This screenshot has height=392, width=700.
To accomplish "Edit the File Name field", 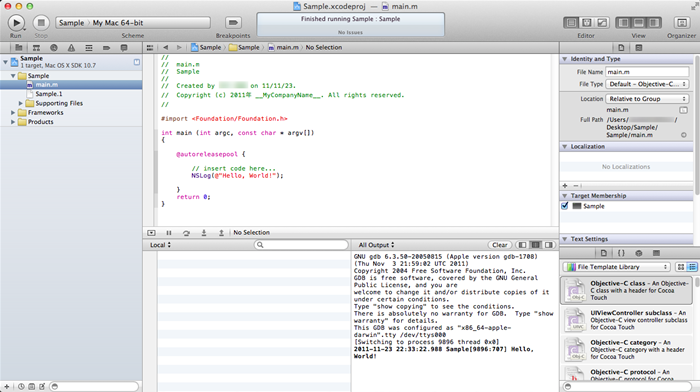I will pos(647,72).
